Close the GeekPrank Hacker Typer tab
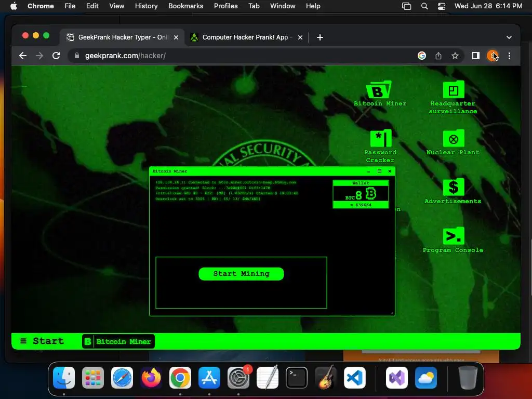Viewport: 532px width, 399px height. click(176, 37)
